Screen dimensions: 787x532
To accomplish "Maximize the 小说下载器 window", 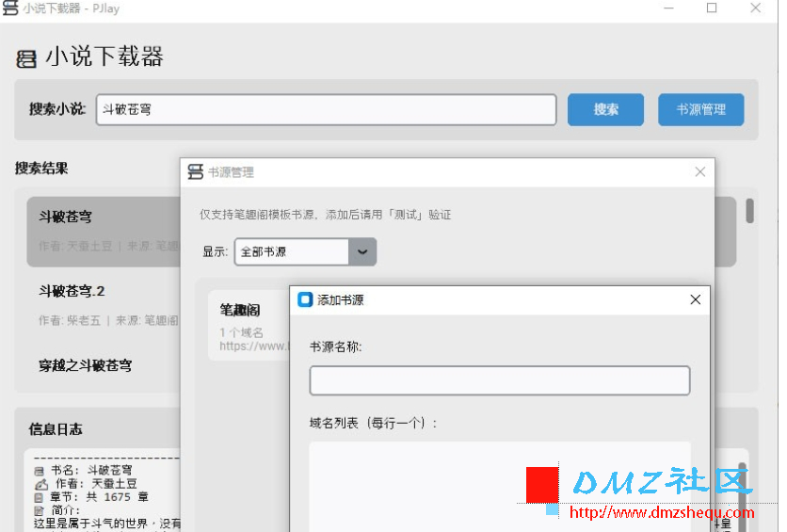I will click(x=712, y=8).
